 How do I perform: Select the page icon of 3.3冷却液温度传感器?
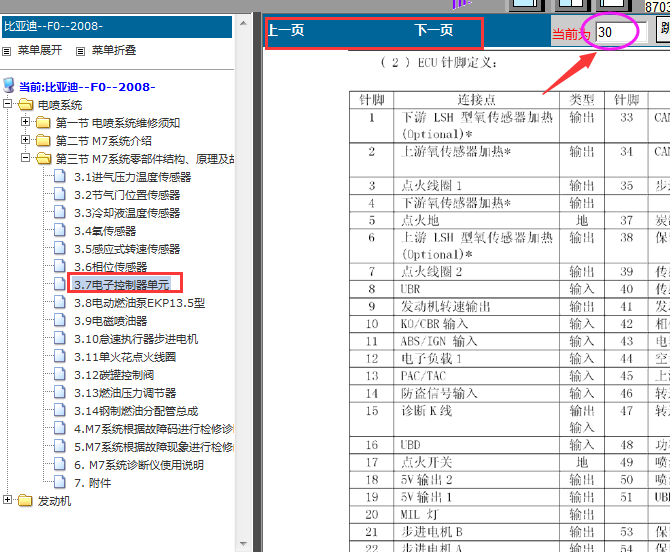click(60, 212)
